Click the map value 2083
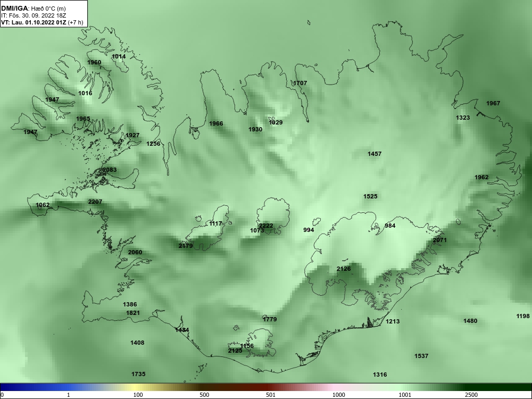This screenshot has height=399, width=532. click(109, 170)
